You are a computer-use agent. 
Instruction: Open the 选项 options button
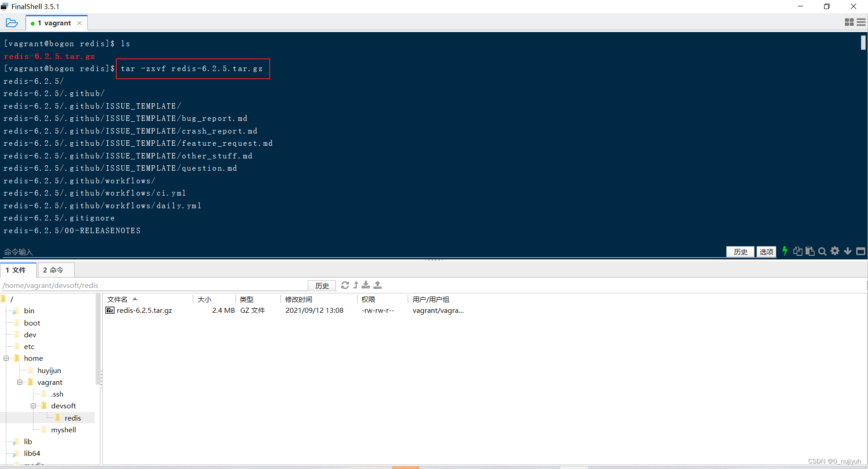click(766, 252)
